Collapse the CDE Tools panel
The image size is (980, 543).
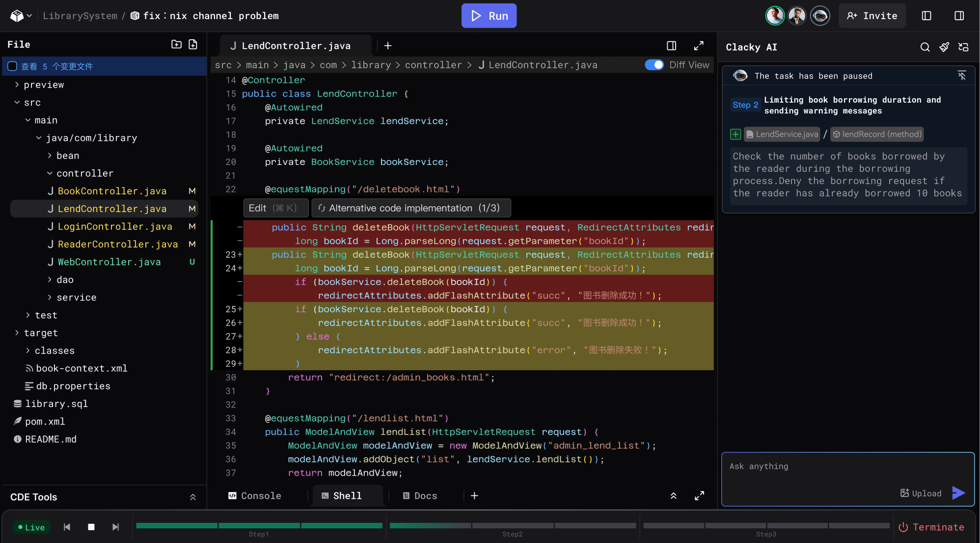192,497
